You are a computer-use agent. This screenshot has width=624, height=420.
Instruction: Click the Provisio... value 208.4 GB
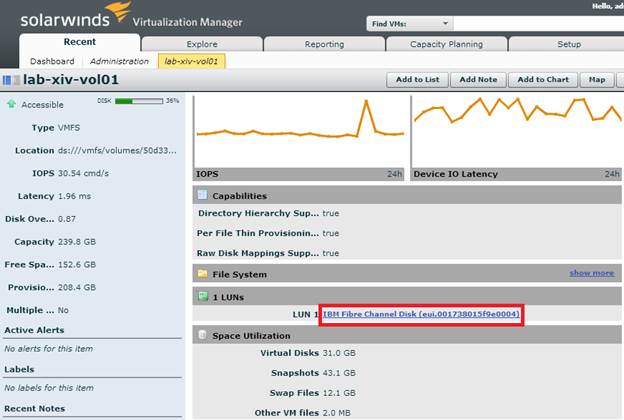[77, 287]
